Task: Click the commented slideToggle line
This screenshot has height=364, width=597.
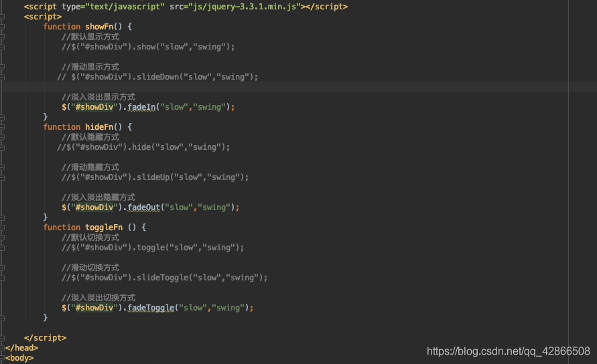Action: 164,278
